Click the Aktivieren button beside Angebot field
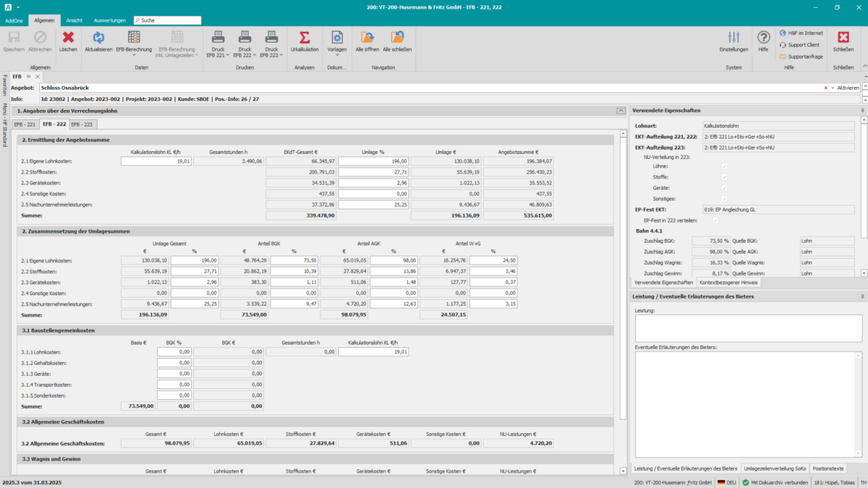Image resolution: width=868 pixels, height=488 pixels. point(848,87)
